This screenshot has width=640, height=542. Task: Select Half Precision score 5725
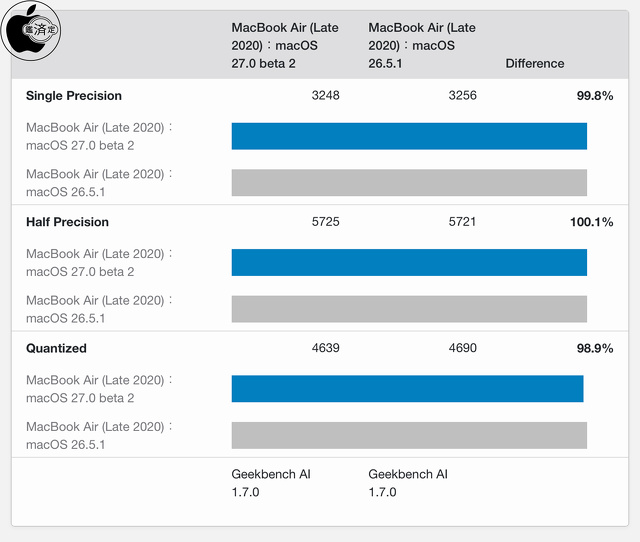pyautogui.click(x=325, y=221)
